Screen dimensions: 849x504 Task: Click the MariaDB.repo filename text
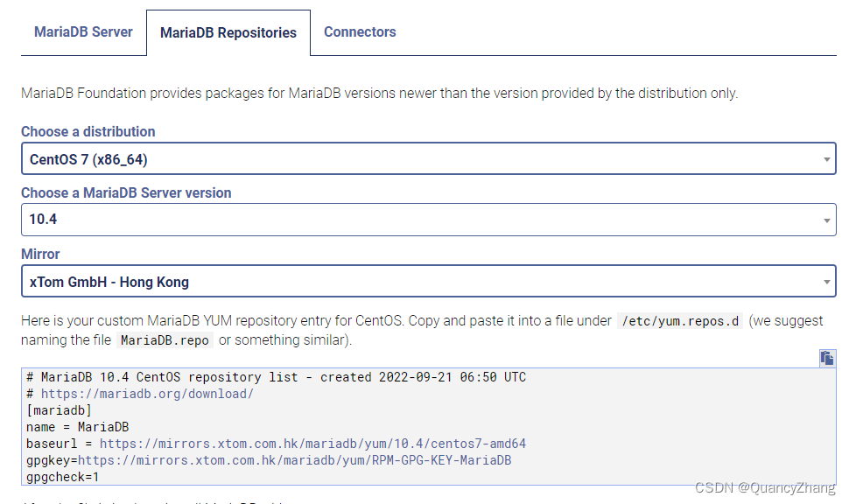165,339
